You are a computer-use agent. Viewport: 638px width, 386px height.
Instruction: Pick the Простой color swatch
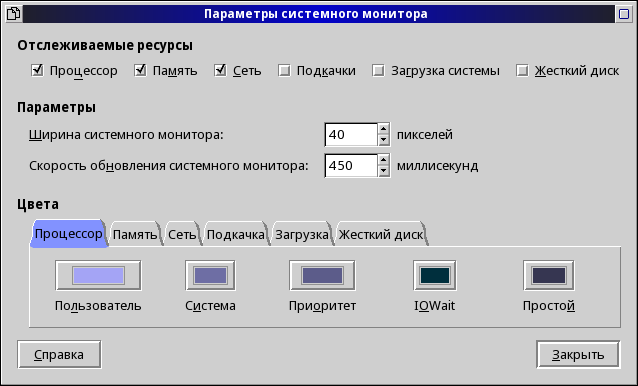point(549,275)
